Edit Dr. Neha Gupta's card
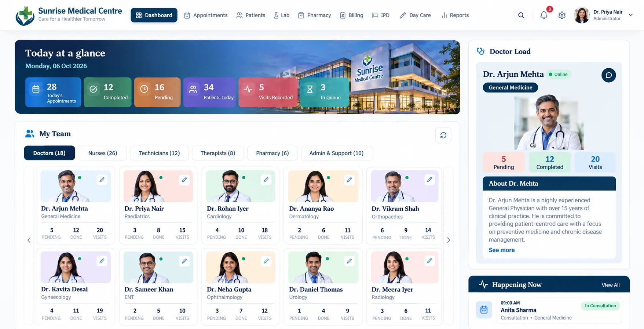The image size is (644, 329). click(x=266, y=261)
